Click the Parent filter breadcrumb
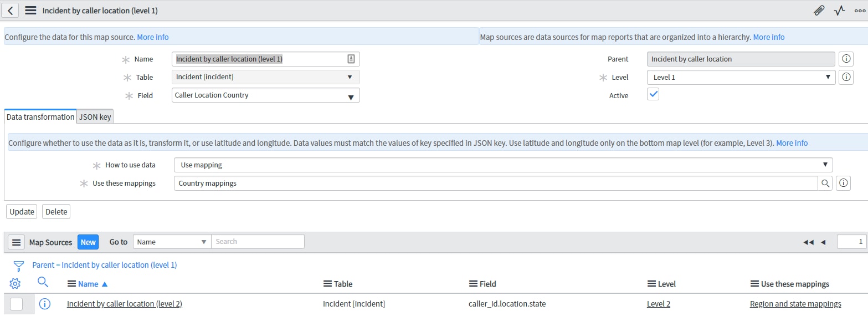This screenshot has width=868, height=316. coord(105,265)
